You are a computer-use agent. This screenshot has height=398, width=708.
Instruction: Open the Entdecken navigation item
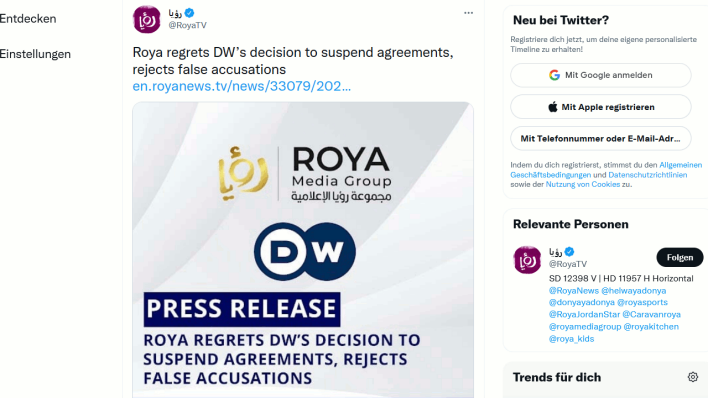click(x=28, y=19)
